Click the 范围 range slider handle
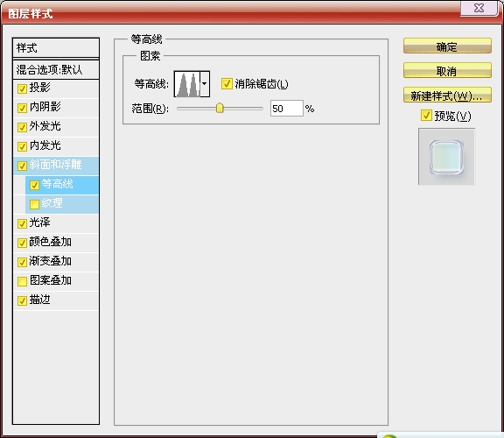The width and height of the screenshot is (504, 438). click(x=220, y=108)
